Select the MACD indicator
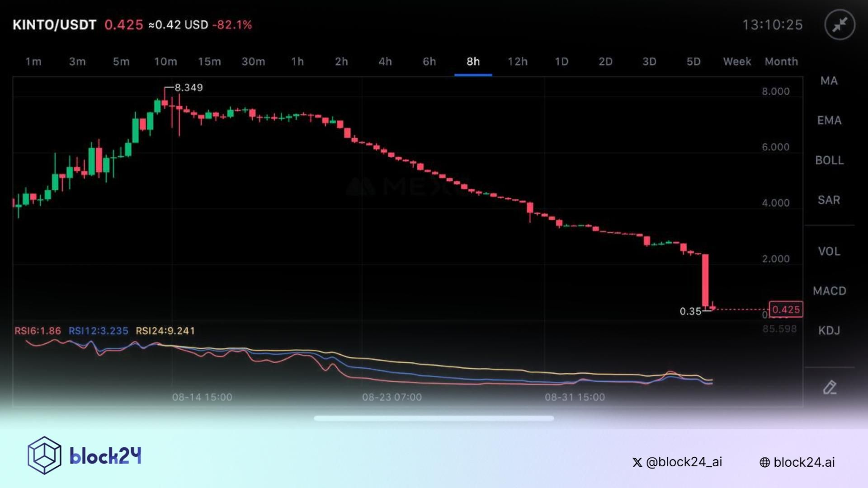 pos(829,291)
